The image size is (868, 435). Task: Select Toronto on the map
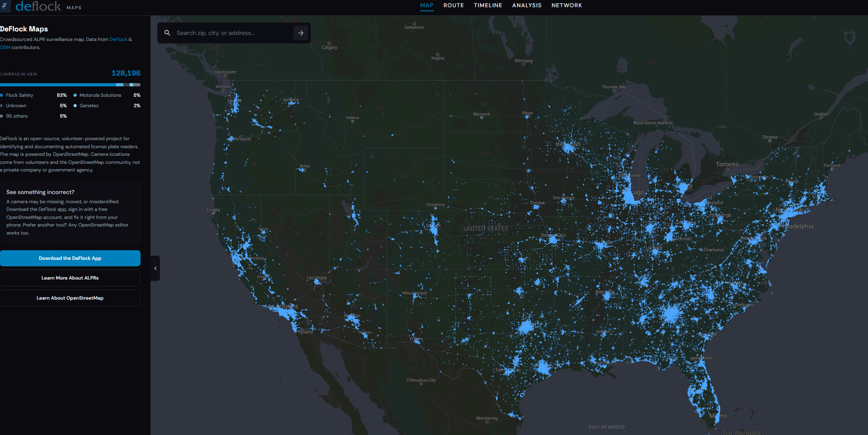[x=727, y=164]
